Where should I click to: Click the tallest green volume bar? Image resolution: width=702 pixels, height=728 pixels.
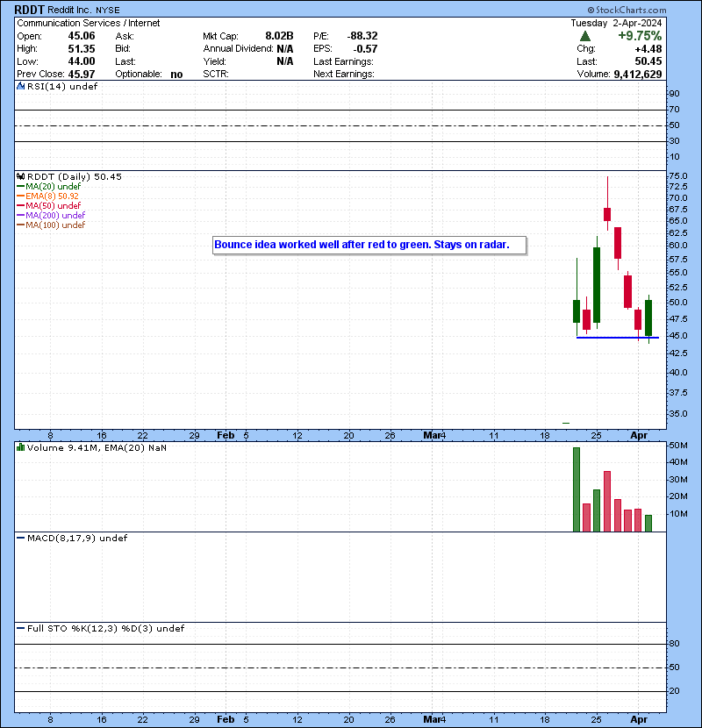point(577,489)
